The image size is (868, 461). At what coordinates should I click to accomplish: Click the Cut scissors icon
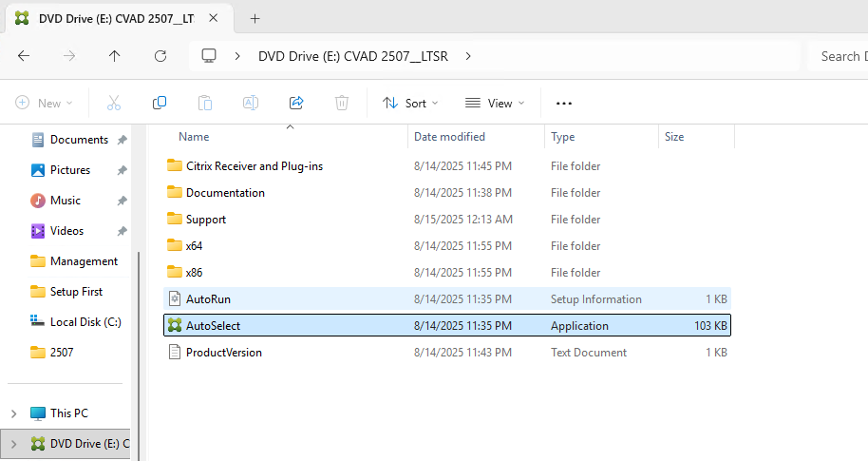[x=113, y=103]
